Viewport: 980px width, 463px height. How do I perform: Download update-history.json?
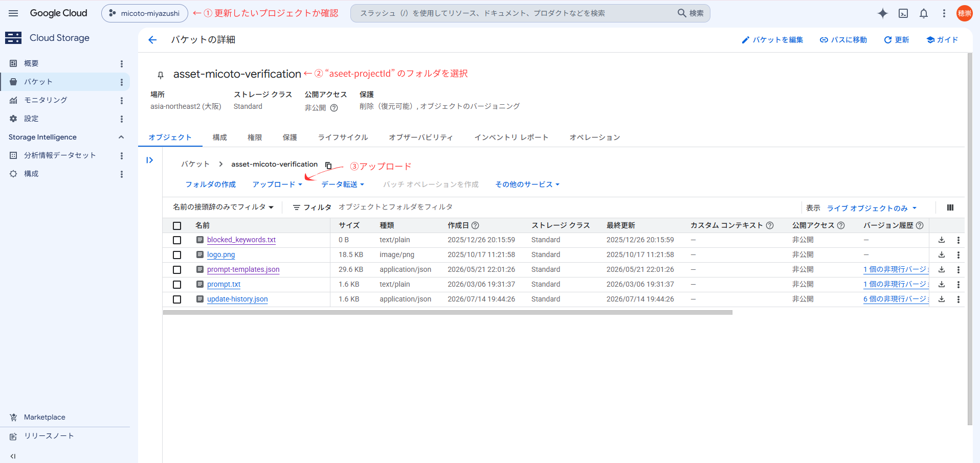[942, 299]
